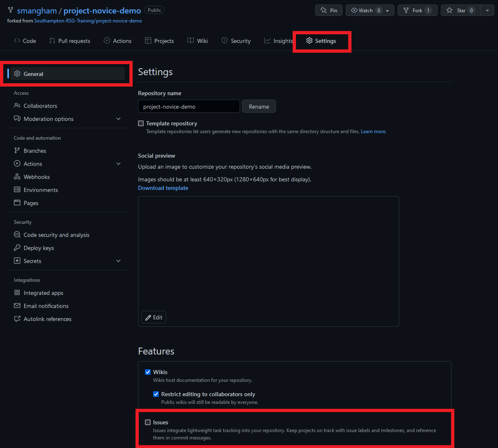Viewport: 498px width, 448px height.
Task: Click the Wiki book icon in top tabs
Action: (x=191, y=40)
